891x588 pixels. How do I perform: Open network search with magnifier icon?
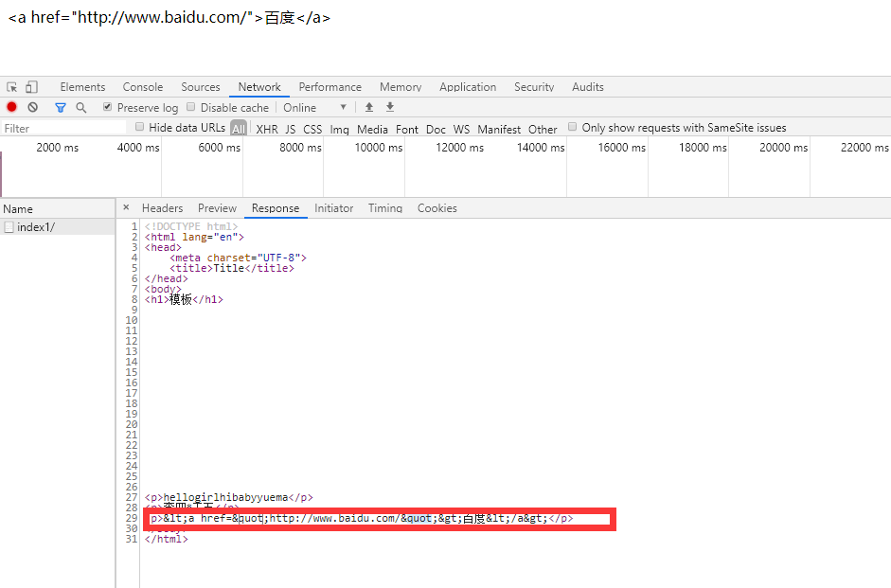pos(81,107)
